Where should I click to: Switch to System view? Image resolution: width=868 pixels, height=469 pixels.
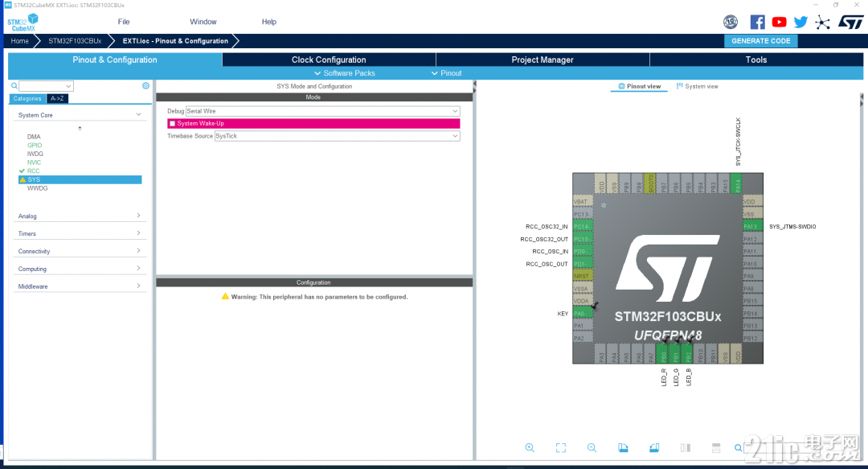[697, 87]
